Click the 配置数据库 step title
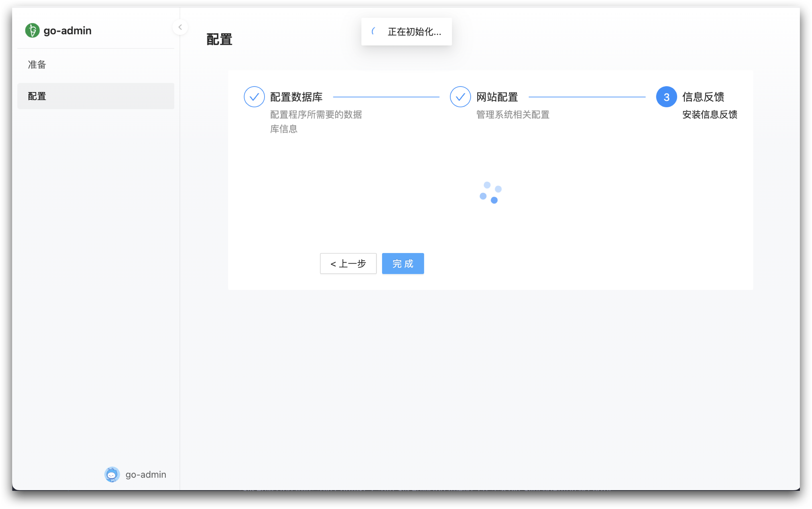812x509 pixels. [x=296, y=97]
